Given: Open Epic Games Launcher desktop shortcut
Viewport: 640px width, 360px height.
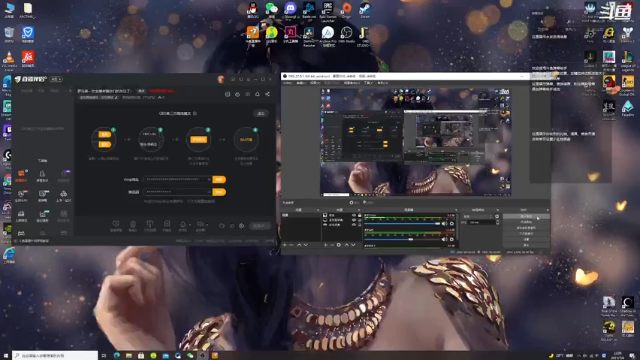Looking at the screenshot, I should (327, 10).
